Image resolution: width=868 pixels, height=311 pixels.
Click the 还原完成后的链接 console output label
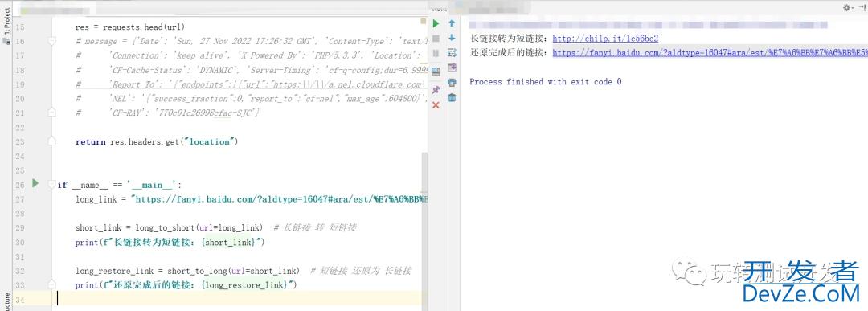tap(508, 52)
